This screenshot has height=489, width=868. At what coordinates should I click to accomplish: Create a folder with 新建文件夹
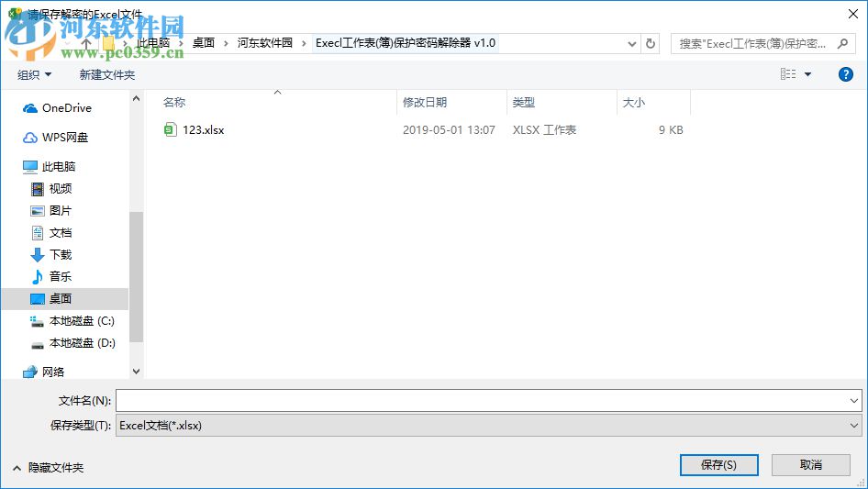[x=106, y=74]
